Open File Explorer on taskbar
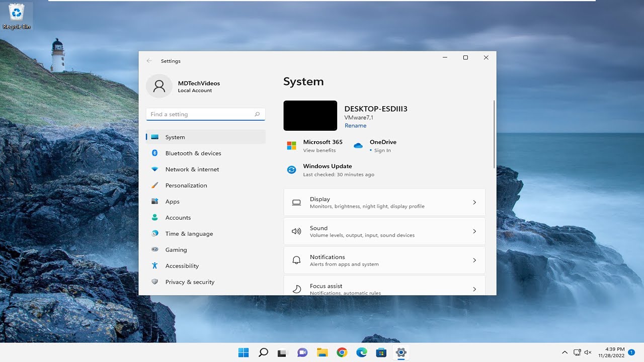 pos(322,352)
